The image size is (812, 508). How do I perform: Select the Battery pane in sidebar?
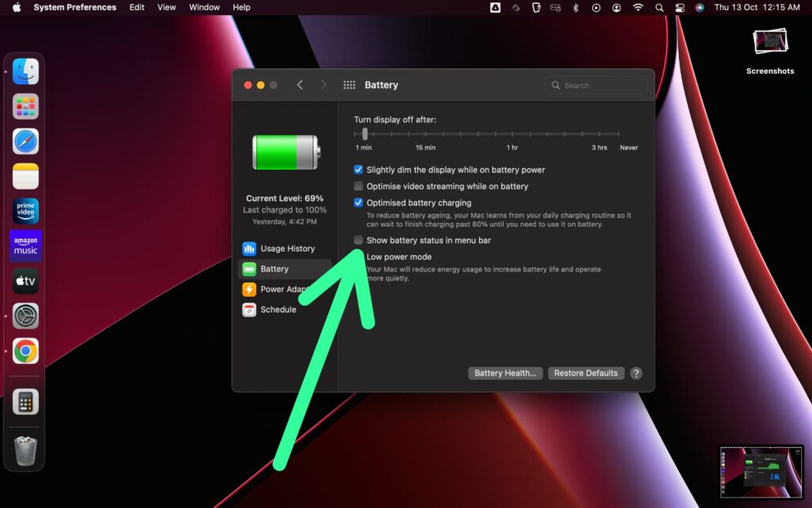point(274,268)
